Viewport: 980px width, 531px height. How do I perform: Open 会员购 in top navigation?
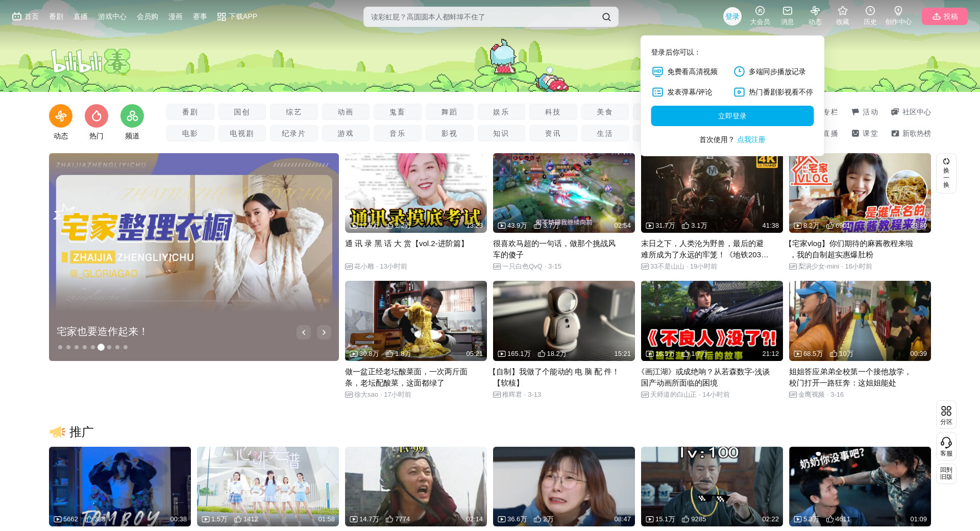point(148,16)
